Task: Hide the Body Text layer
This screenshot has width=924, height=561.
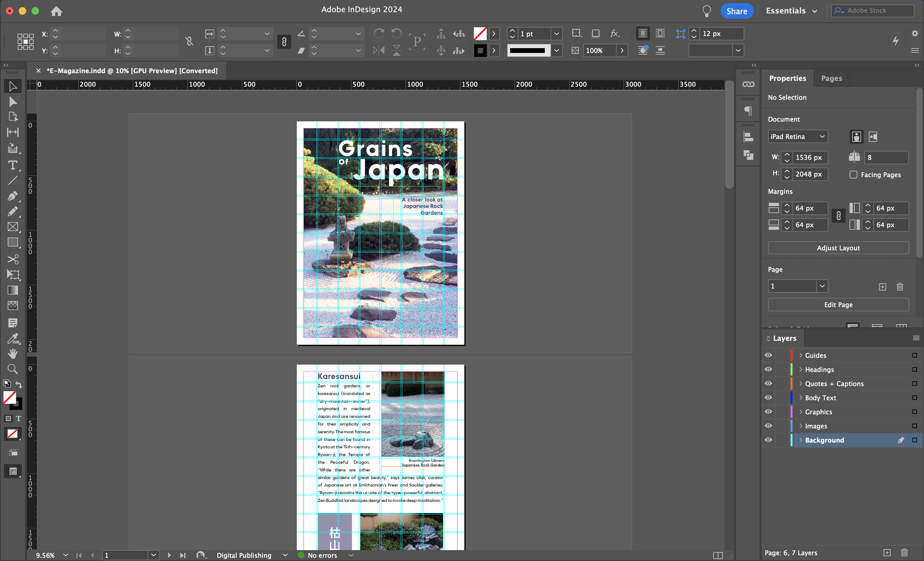Action: (768, 398)
